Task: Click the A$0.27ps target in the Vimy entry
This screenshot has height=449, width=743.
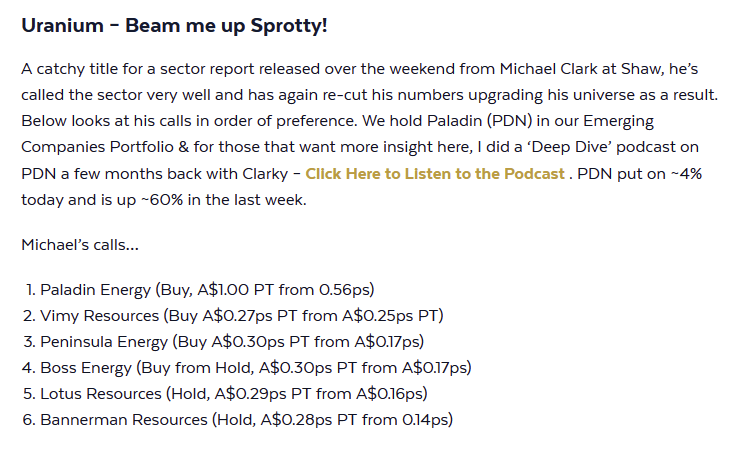Action: tap(235, 316)
